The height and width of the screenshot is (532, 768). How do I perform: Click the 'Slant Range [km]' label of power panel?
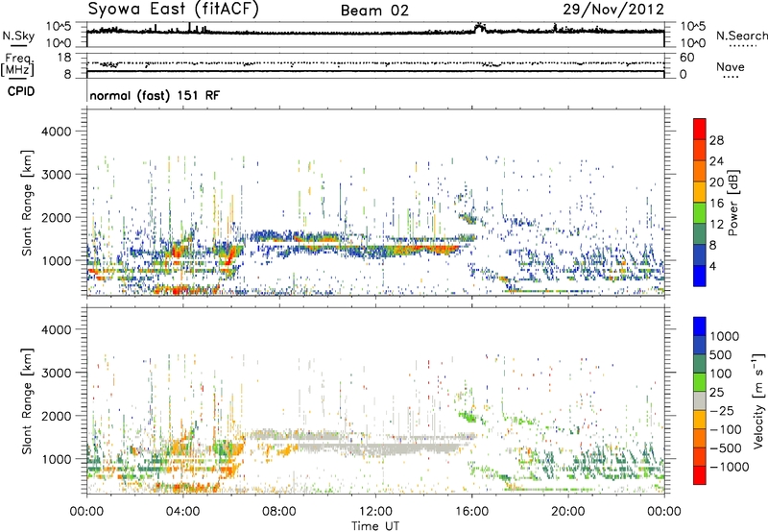click(x=27, y=203)
